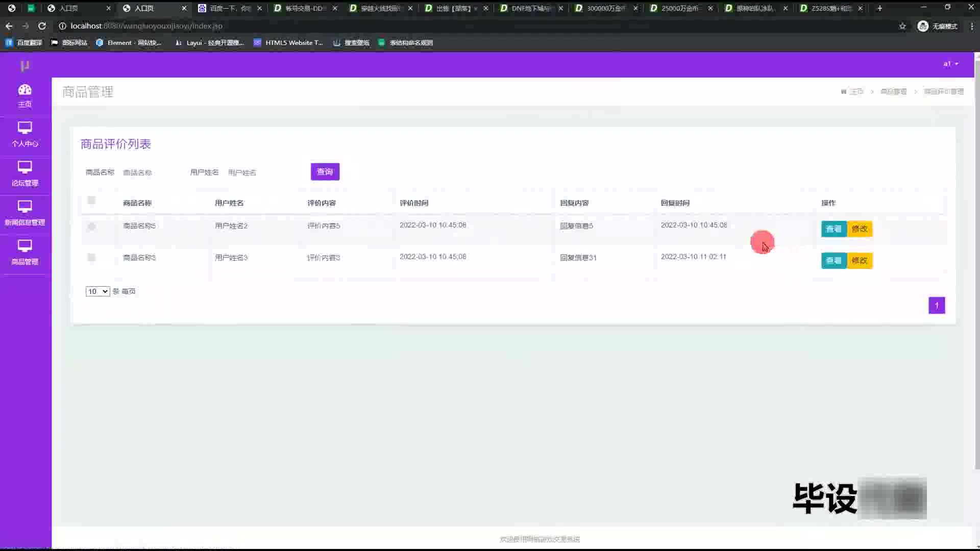Open the 主页 dashboard icon in sidebar

(x=24, y=96)
